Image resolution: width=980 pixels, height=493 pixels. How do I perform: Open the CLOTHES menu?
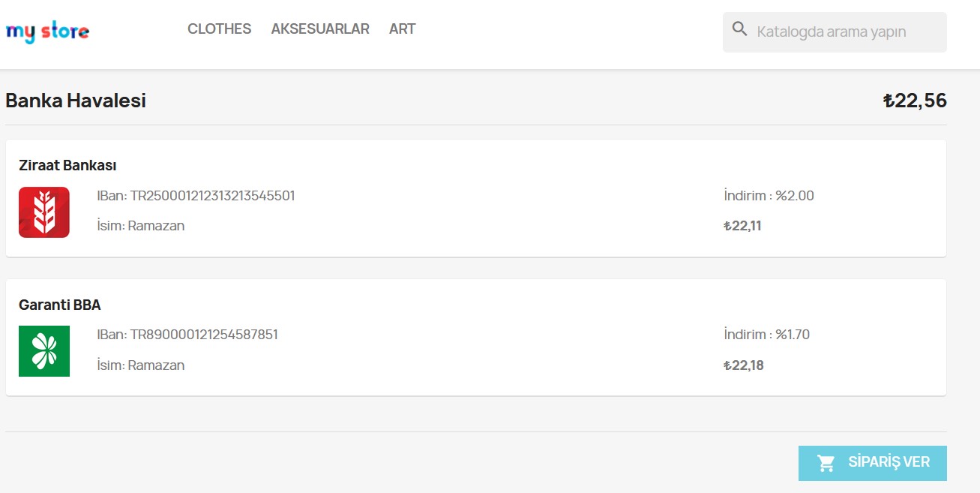[x=219, y=29]
